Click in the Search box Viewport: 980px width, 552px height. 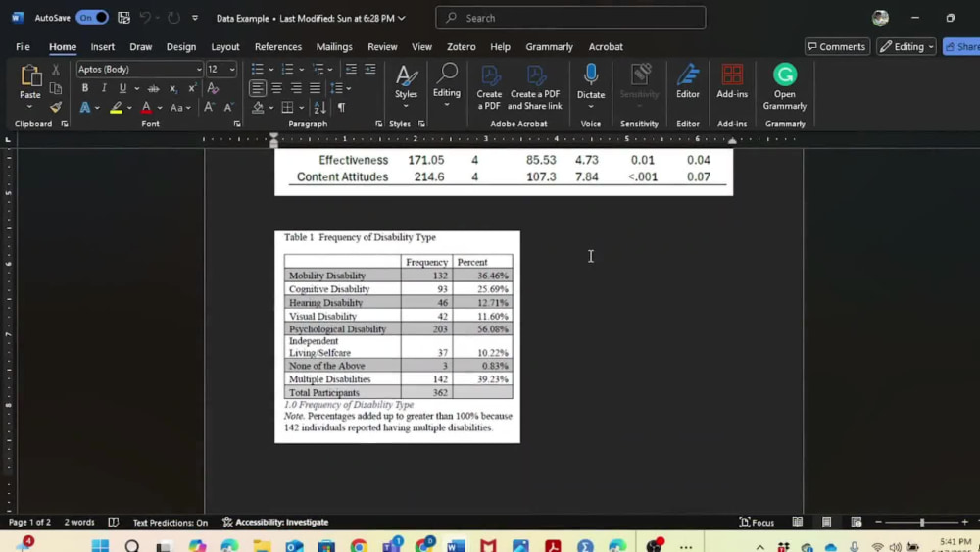point(570,18)
